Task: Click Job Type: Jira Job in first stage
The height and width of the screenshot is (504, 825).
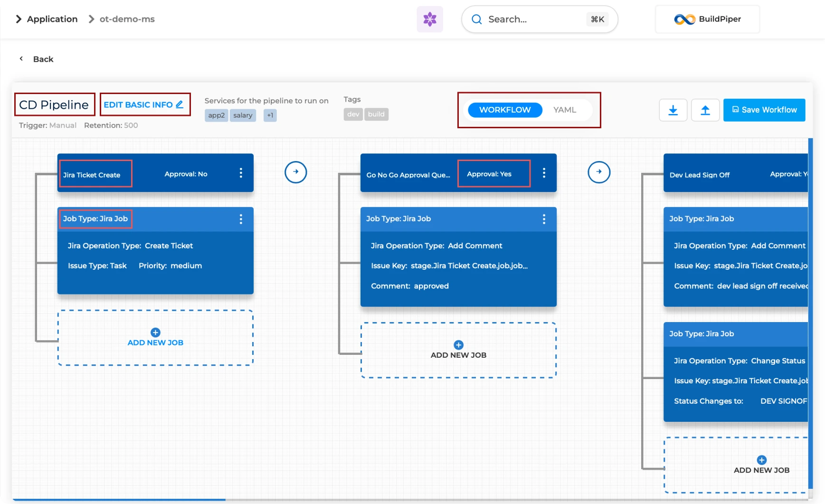Action: [x=95, y=219]
